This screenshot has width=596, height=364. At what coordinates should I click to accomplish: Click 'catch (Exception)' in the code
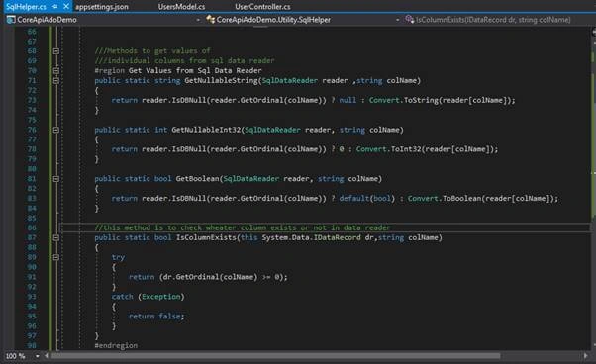click(148, 297)
